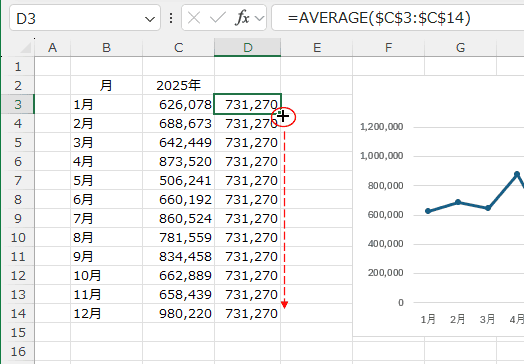Select row 8 header

18,200
